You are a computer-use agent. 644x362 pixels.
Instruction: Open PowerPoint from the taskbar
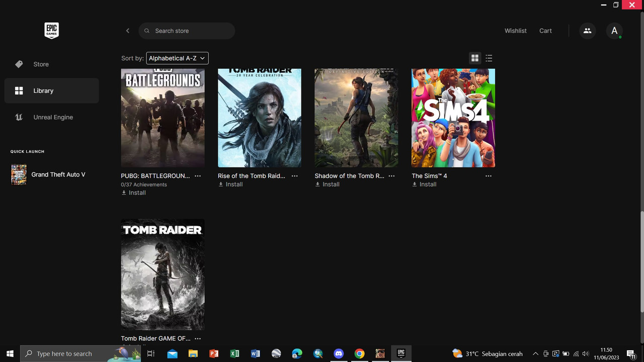[214, 353]
